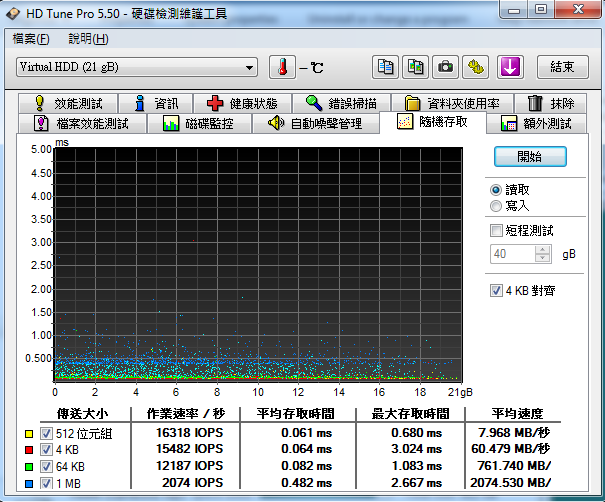Click the short test gB input field
The width and height of the screenshot is (605, 502).
pos(512,254)
